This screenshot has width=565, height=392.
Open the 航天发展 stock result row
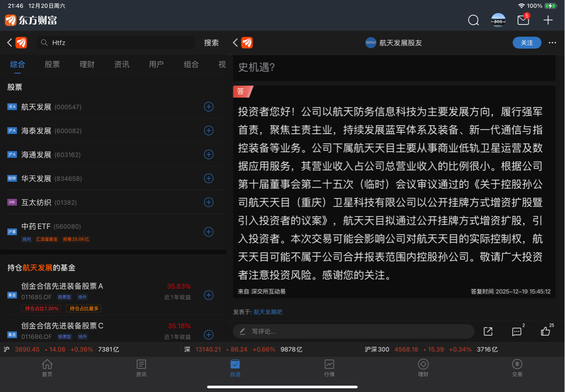[113, 107]
